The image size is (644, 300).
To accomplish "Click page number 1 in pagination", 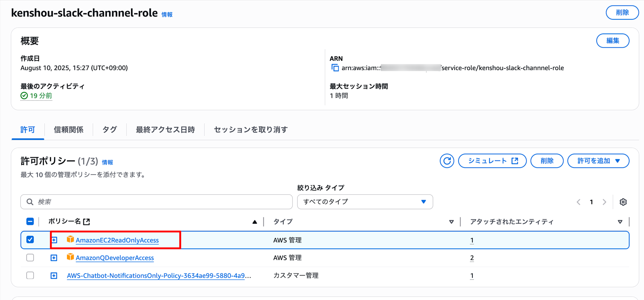I will click(591, 202).
